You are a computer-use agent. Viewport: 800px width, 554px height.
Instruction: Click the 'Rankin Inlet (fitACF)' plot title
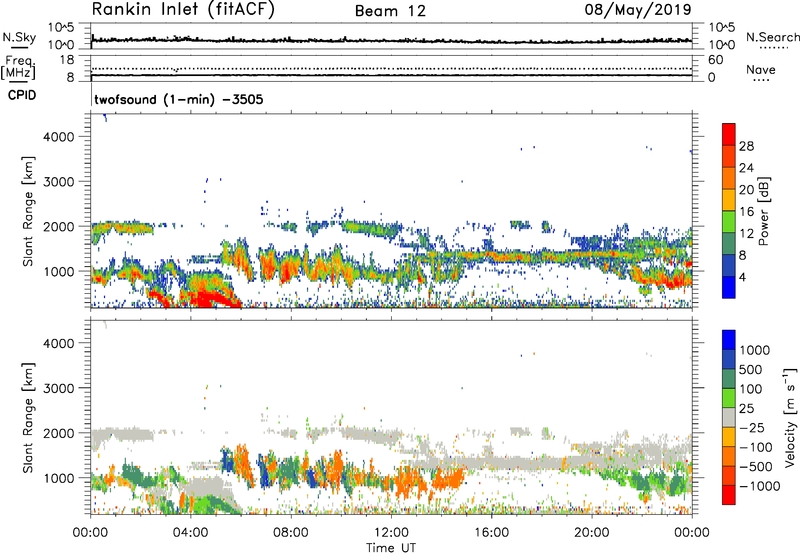[x=183, y=9]
